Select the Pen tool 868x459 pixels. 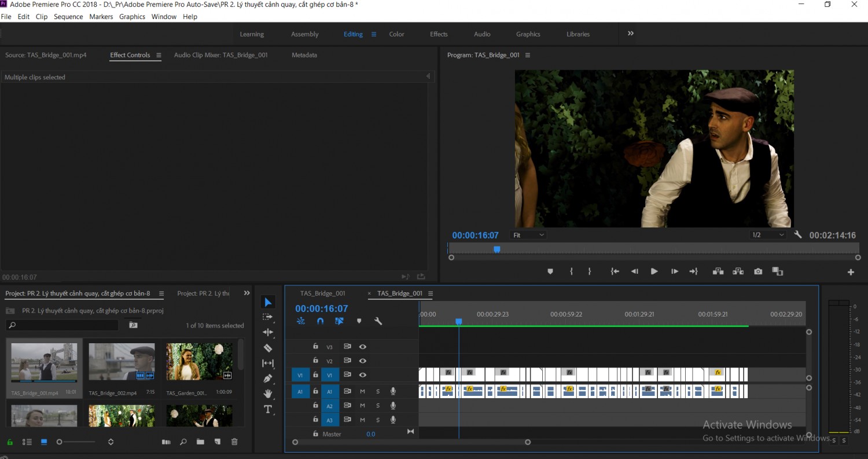click(268, 379)
